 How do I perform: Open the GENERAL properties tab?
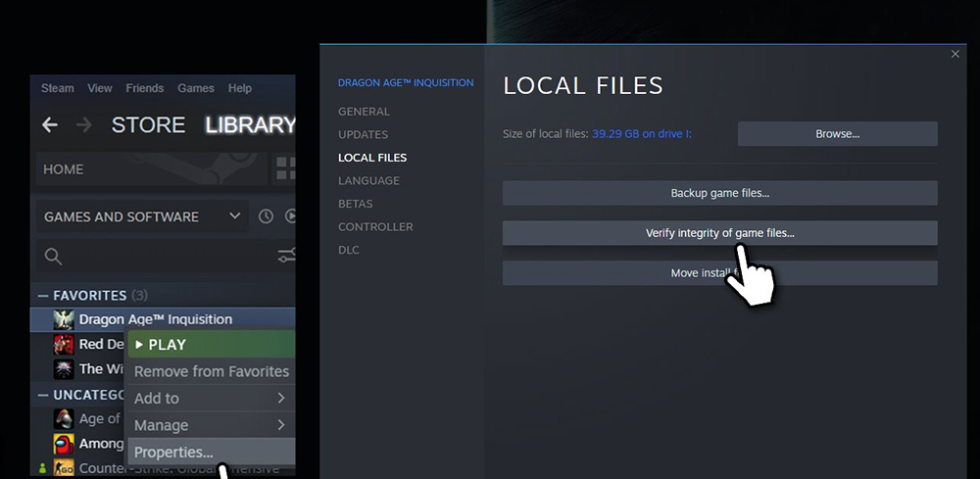tap(364, 112)
